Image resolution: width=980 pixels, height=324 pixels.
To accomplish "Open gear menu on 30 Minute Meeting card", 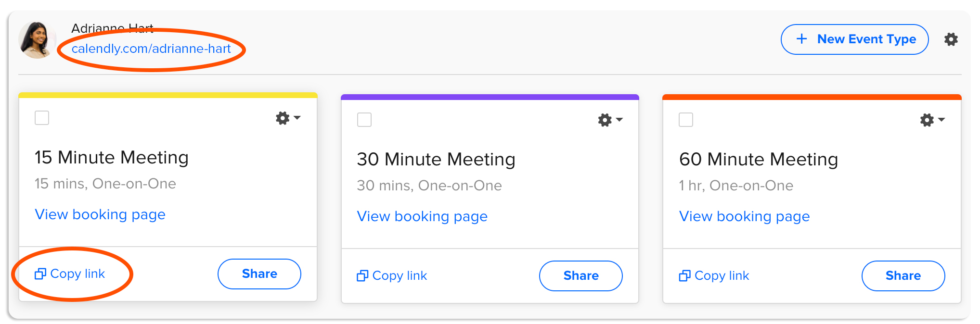I will tap(609, 120).
